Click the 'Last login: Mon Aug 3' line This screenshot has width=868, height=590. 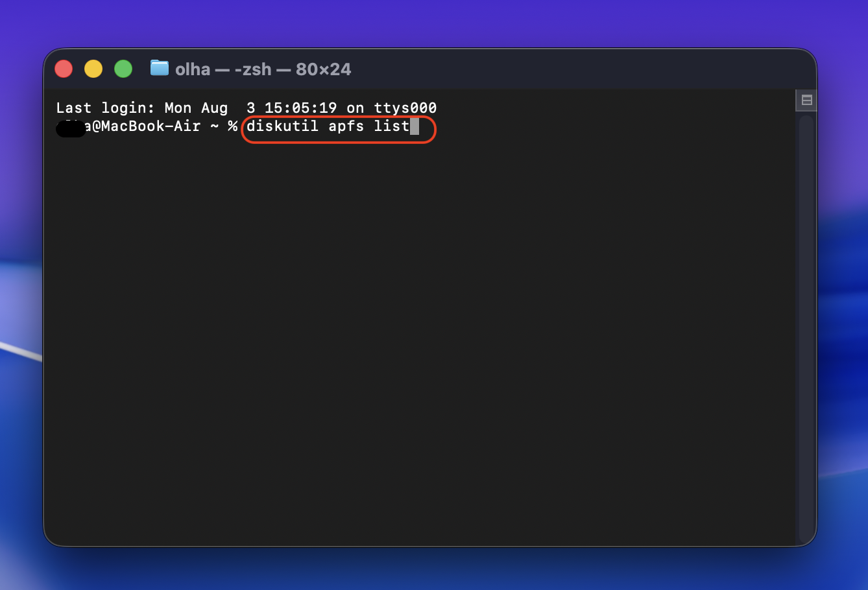[247, 108]
